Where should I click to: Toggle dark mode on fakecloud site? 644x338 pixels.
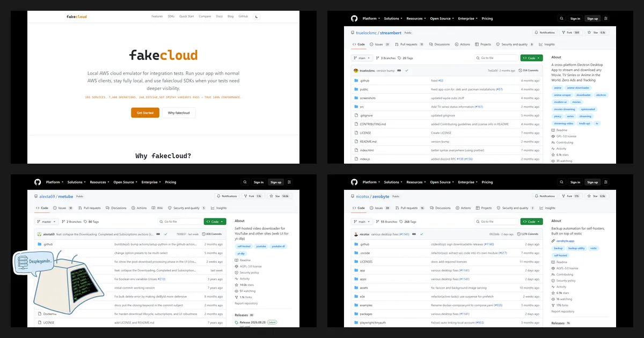click(x=257, y=17)
